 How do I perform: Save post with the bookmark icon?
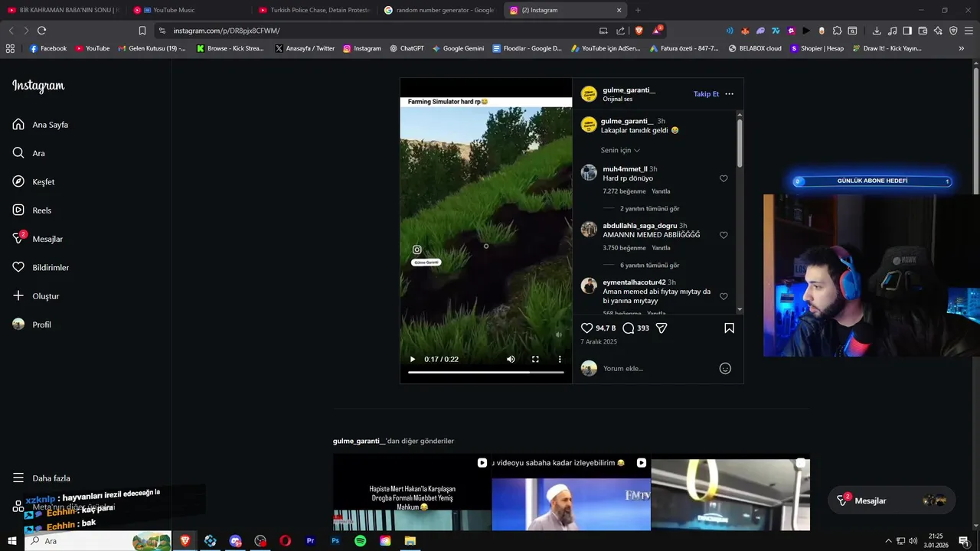click(729, 328)
